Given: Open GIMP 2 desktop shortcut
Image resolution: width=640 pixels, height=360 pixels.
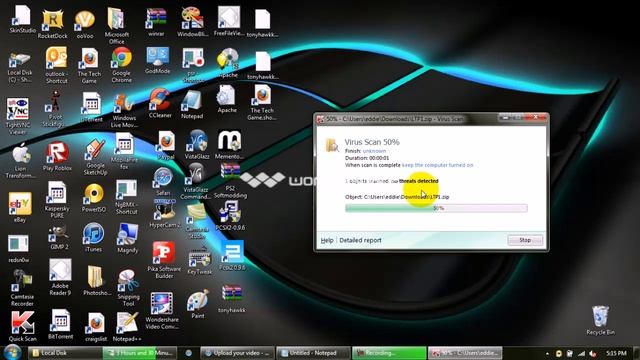Looking at the screenshot, I should pos(59,238).
